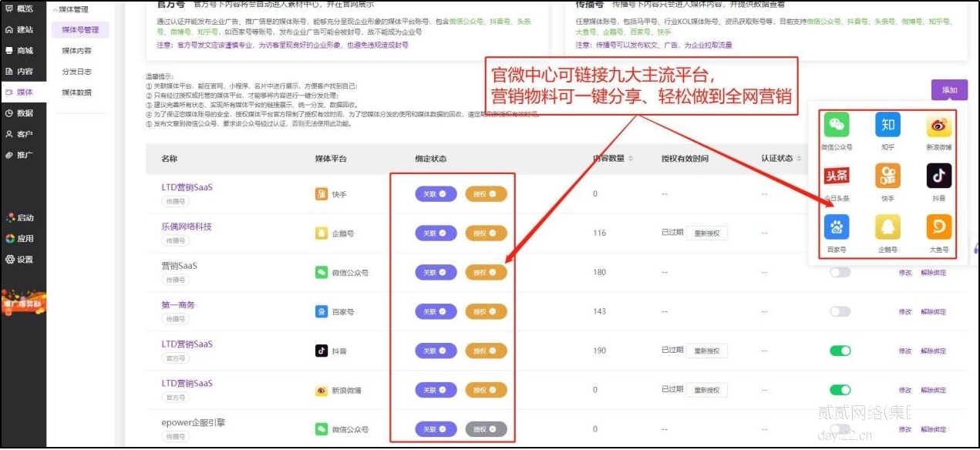Enable the toggle in the 第一商务 row

point(840,311)
